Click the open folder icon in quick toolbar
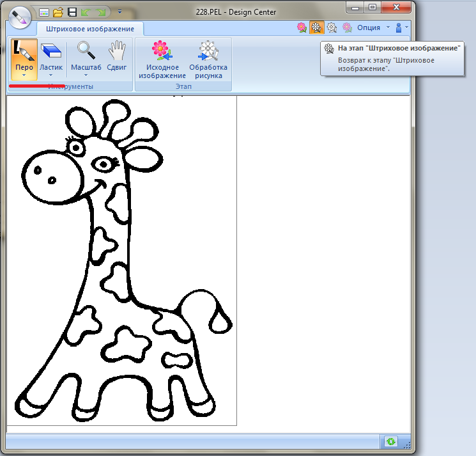476x456 pixels. [x=58, y=12]
